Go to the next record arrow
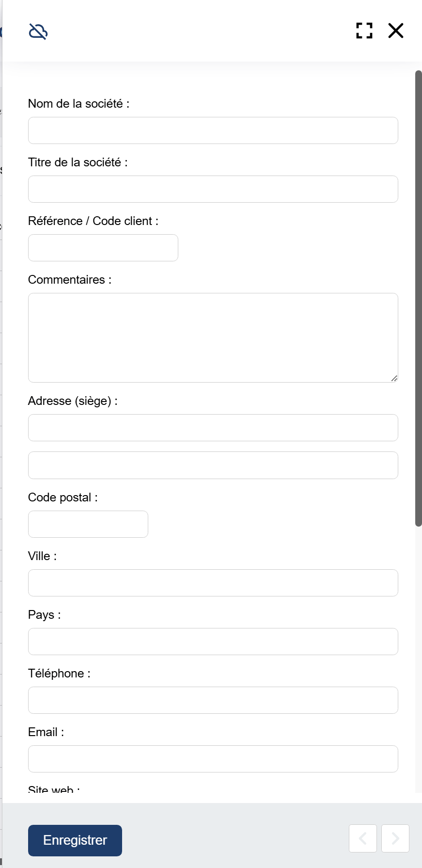Screen dimensions: 422x868 click(395, 838)
